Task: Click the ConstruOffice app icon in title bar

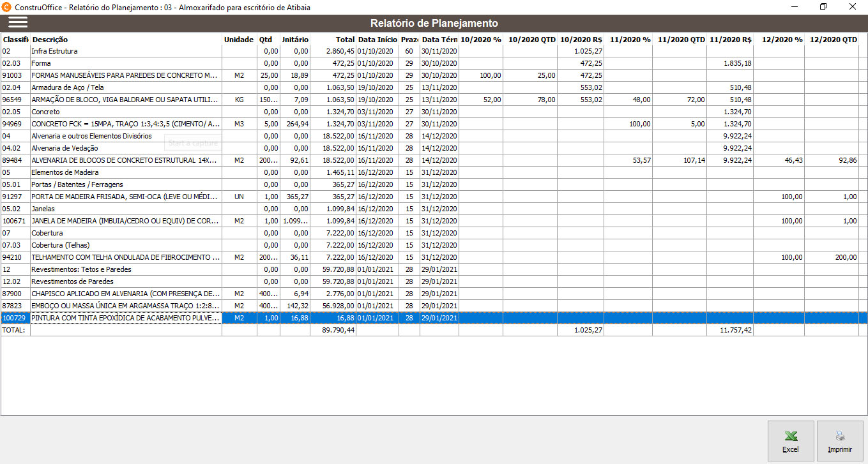Action: 7,6
